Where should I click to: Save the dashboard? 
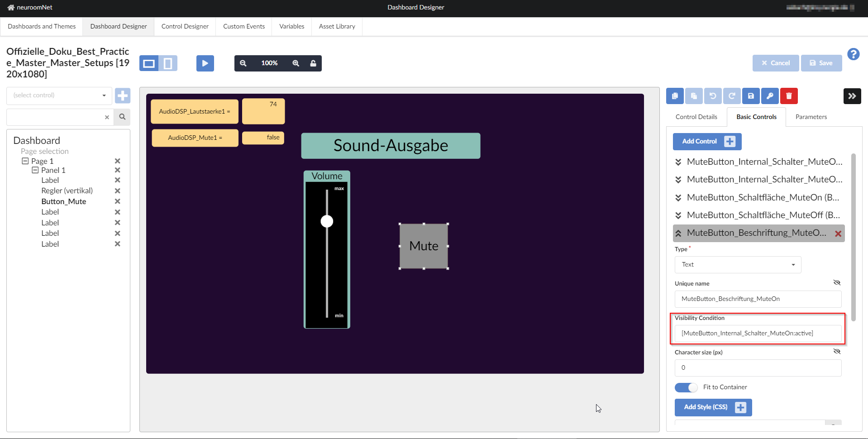(x=821, y=63)
